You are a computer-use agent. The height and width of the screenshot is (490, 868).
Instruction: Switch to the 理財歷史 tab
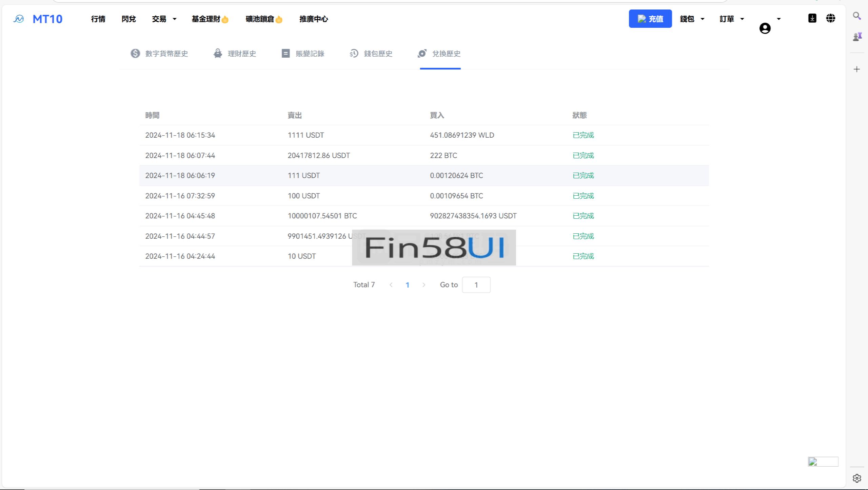235,54
